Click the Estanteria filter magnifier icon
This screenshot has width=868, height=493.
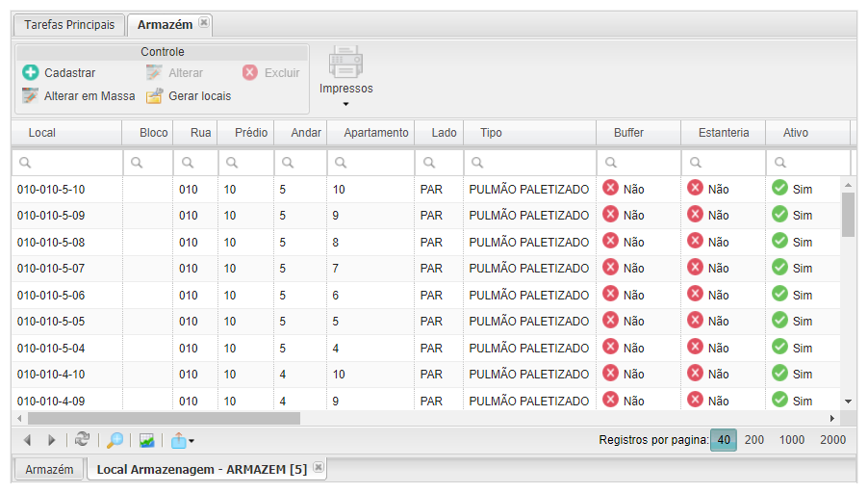[x=696, y=163]
